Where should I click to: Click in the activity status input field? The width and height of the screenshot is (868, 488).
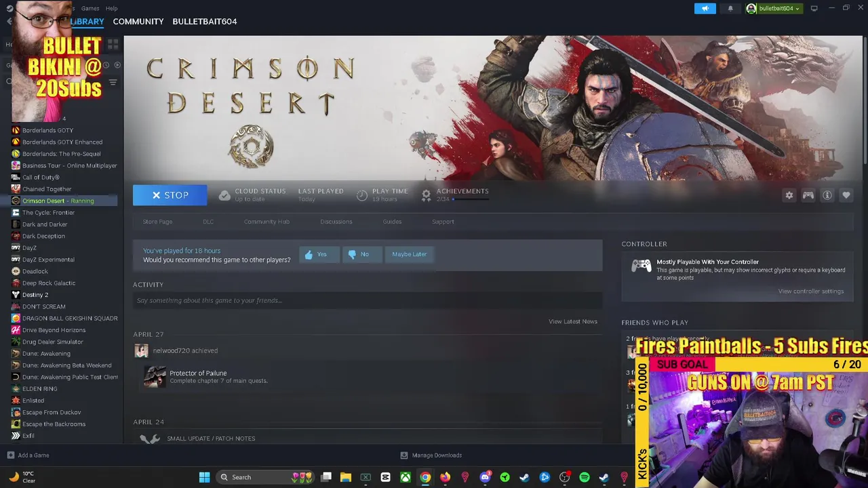point(368,300)
